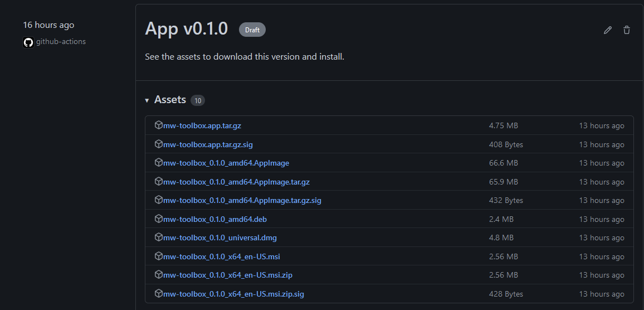Click package icon beside amd64.AppImage.tar.gz file
The image size is (644, 310).
[159, 181]
